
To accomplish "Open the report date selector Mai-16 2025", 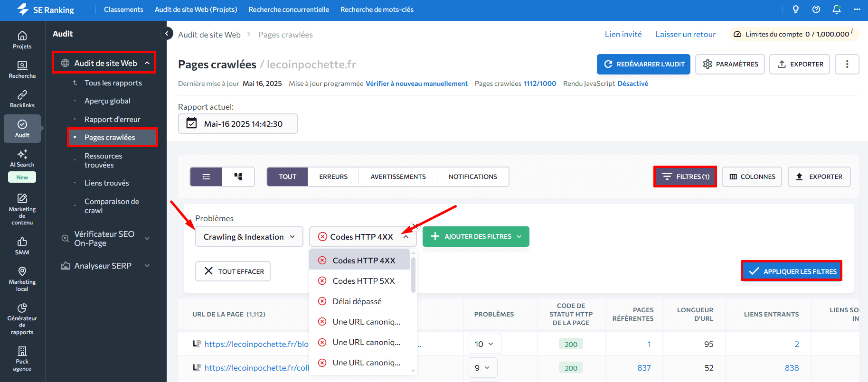I will tap(238, 123).
